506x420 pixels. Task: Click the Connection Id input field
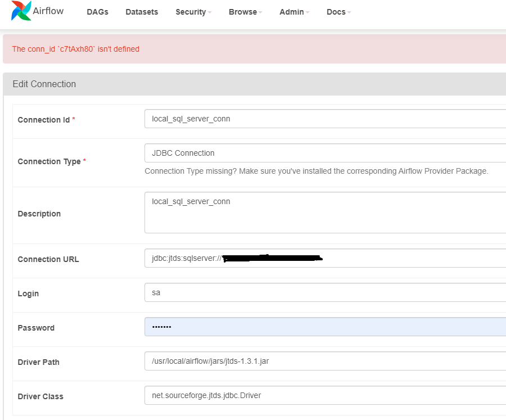(x=325, y=119)
